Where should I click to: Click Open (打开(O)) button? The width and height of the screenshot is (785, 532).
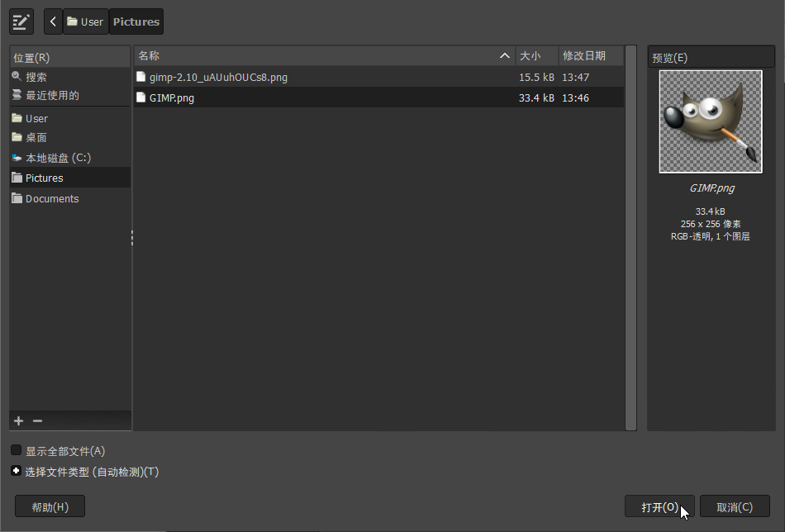coord(659,506)
